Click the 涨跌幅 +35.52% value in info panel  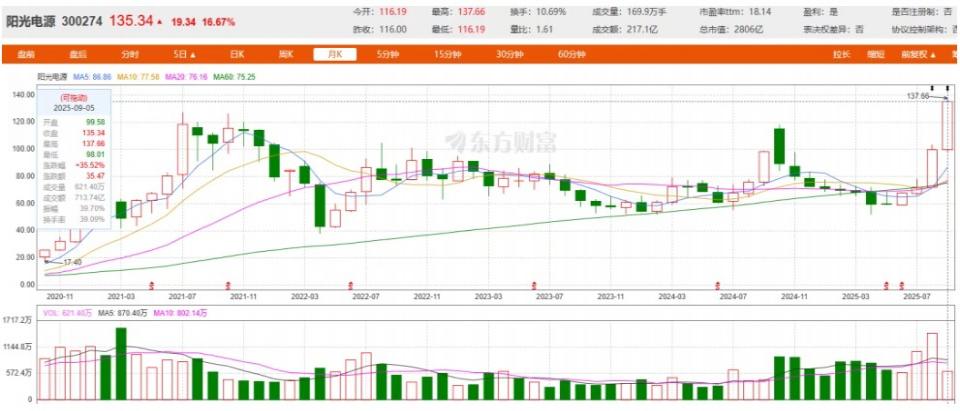pyautogui.click(x=90, y=165)
